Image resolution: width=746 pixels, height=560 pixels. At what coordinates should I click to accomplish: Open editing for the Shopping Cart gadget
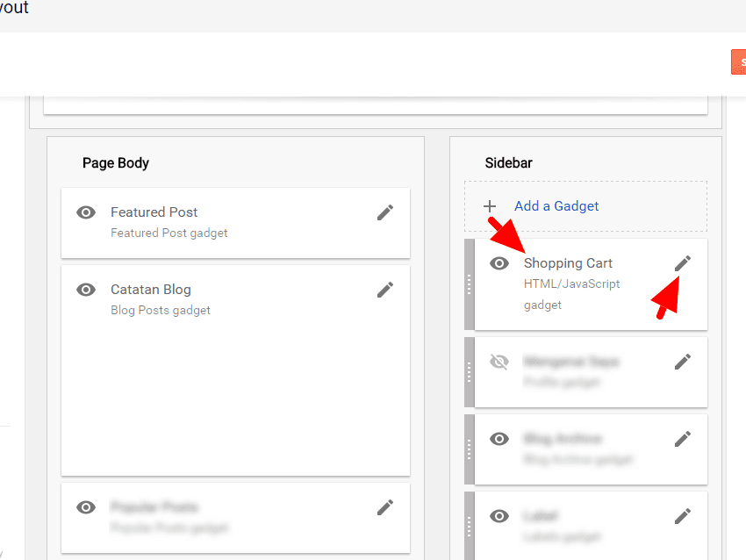[683, 262]
